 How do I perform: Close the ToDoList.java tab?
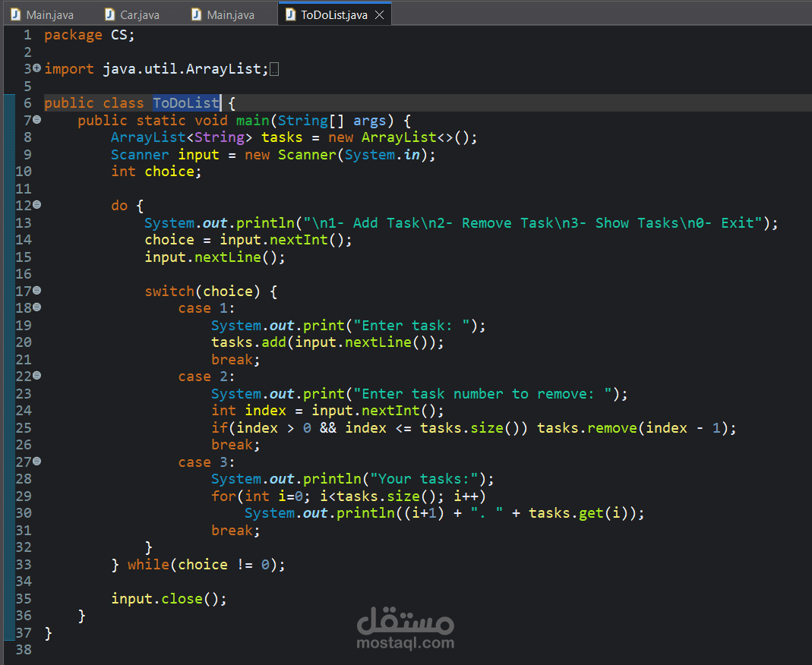[379, 14]
